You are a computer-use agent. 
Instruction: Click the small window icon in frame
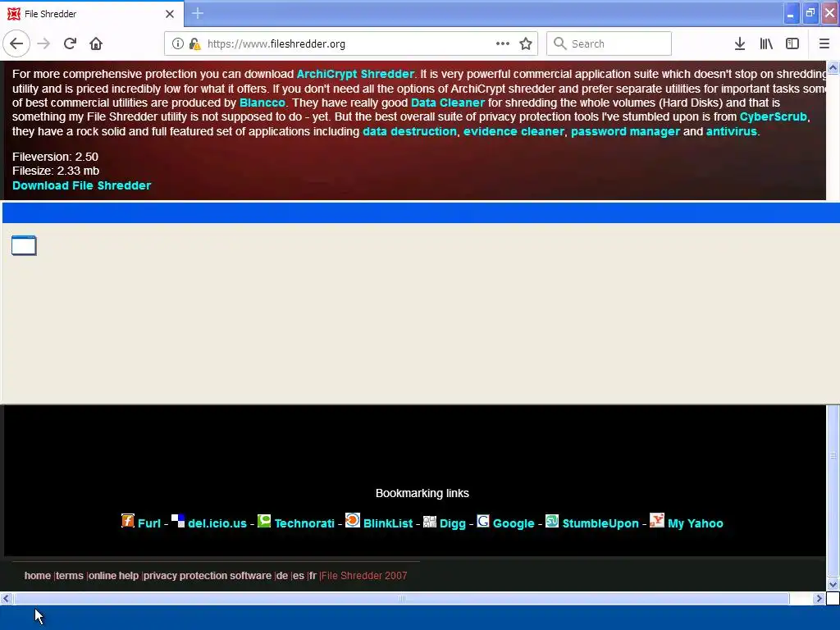click(24, 245)
